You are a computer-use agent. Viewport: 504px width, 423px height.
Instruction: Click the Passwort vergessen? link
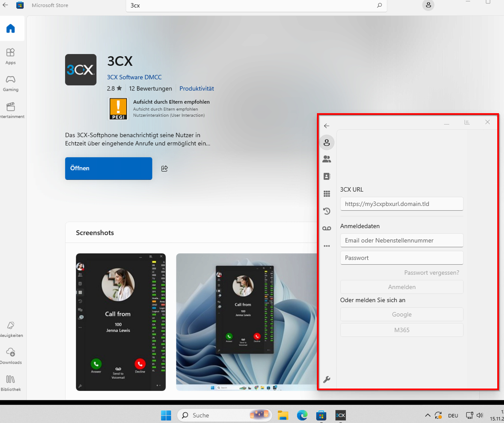[x=432, y=273]
